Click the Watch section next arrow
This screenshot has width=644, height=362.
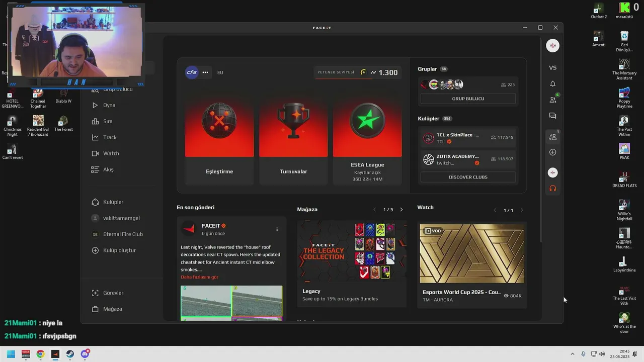click(522, 210)
